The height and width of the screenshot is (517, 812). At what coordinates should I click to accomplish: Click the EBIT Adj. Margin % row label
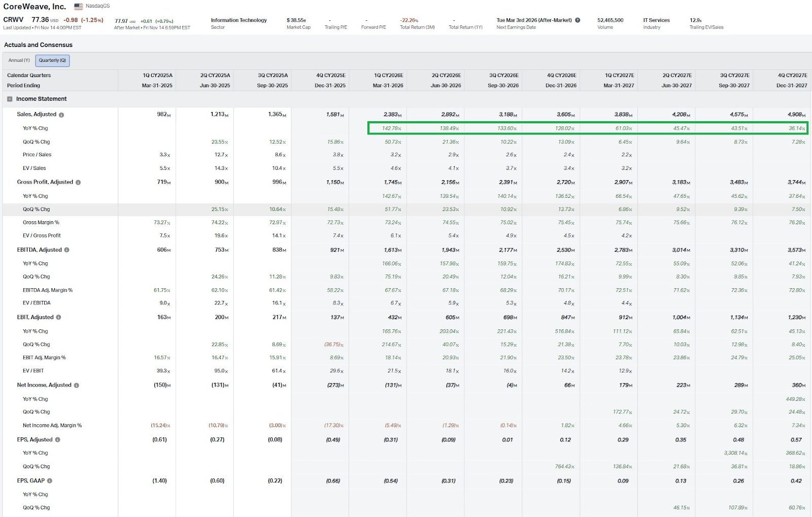tap(44, 358)
